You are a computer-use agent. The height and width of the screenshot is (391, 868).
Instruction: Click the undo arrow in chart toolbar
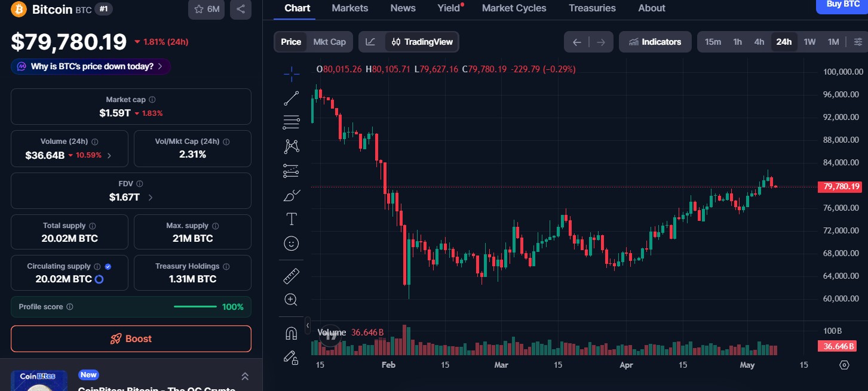[576, 42]
